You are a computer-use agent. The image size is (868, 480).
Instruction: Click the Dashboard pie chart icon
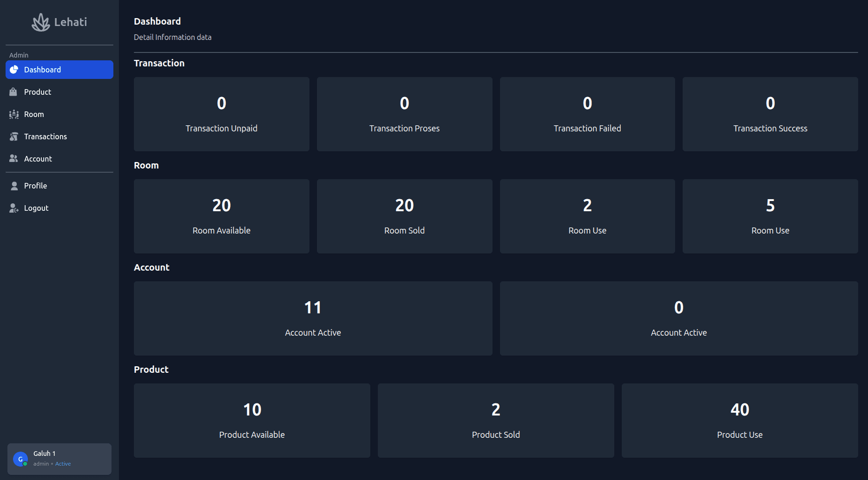coord(14,70)
